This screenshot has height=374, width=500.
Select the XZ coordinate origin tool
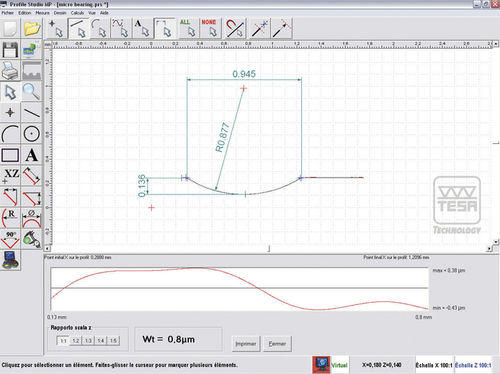[10, 176]
